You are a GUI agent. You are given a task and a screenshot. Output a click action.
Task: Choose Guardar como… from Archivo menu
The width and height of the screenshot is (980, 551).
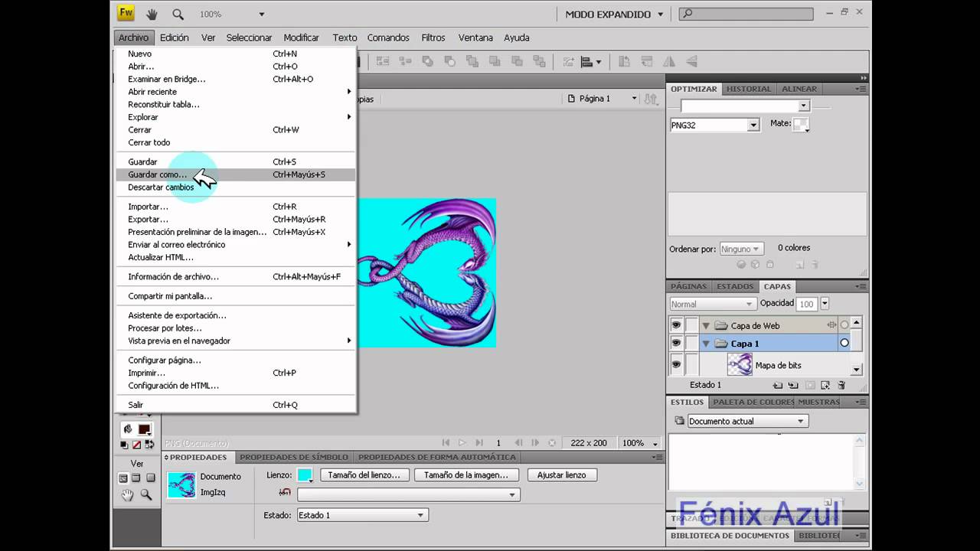coord(234,174)
